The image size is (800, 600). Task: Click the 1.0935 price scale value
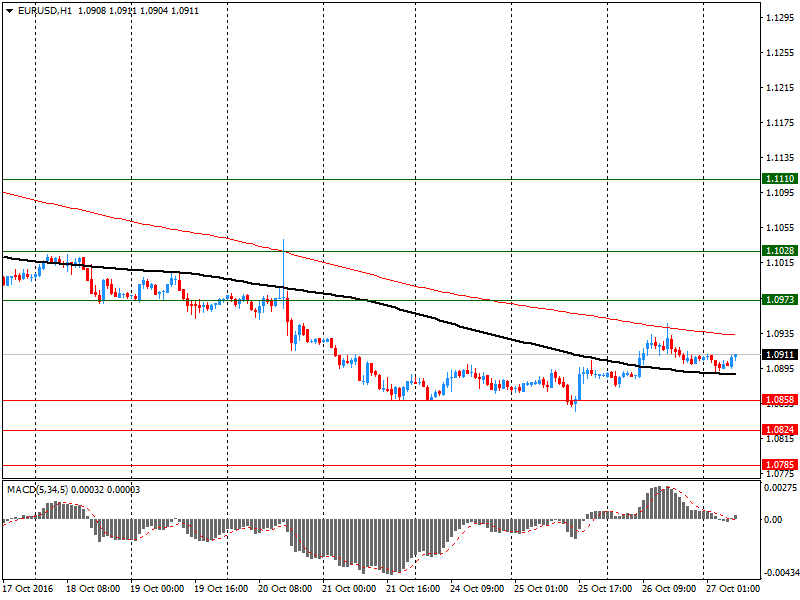tap(780, 333)
